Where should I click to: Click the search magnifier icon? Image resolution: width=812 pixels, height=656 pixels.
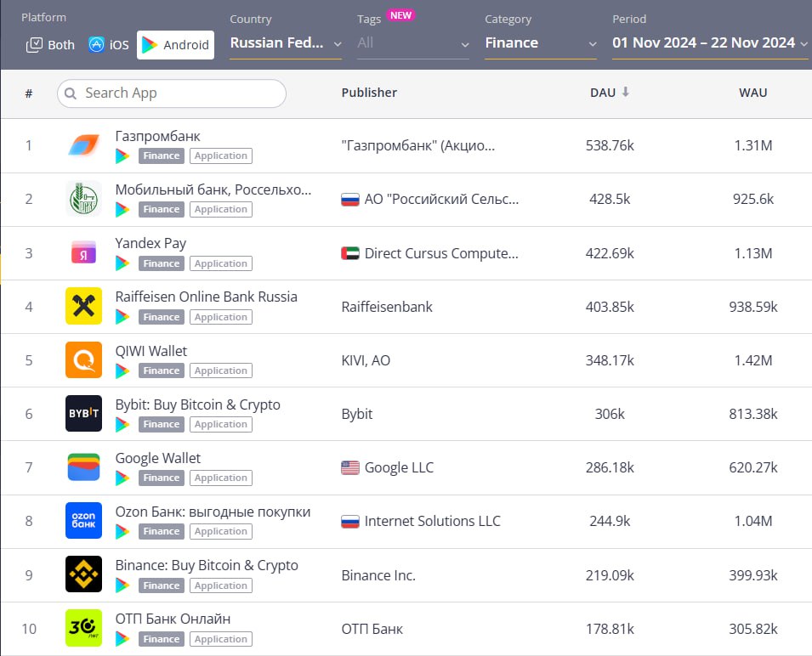pyautogui.click(x=71, y=93)
